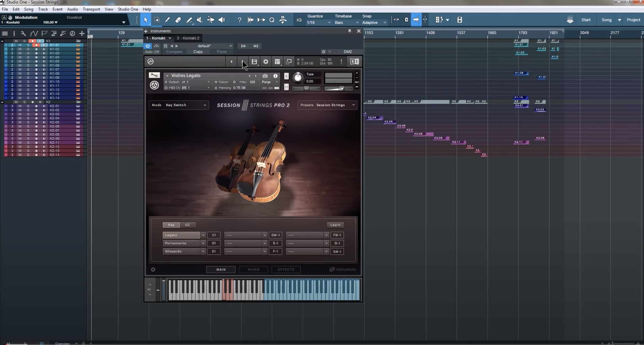
Task: Click the instrument volume slider
Action: tap(339, 88)
